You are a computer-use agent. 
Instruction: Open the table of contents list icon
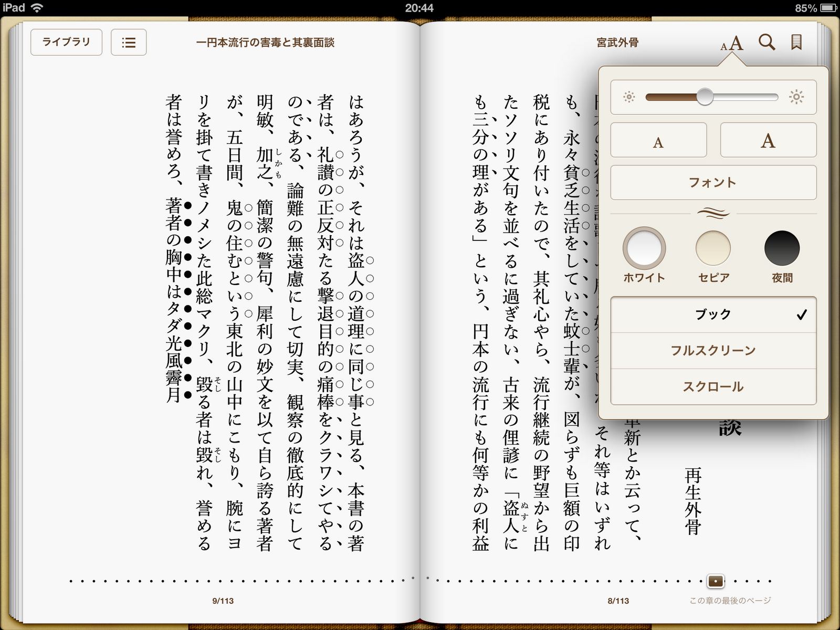pyautogui.click(x=129, y=43)
